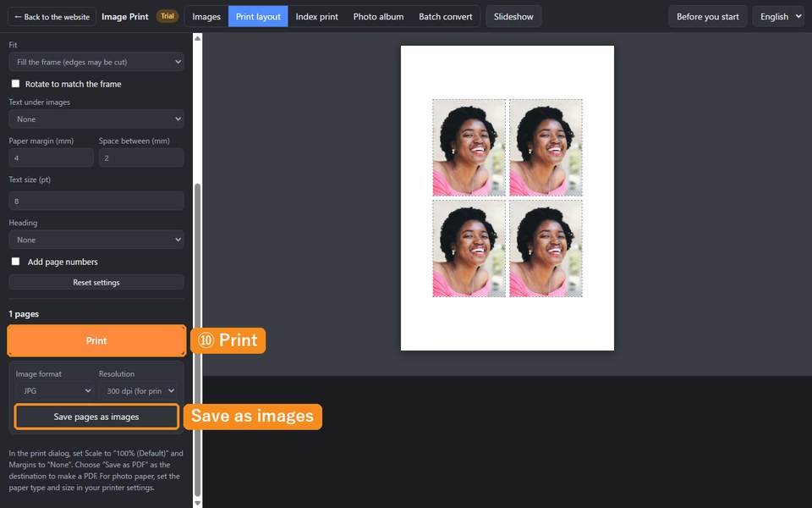Image resolution: width=812 pixels, height=508 pixels.
Task: Enable Add page numbers checkbox
Action: tap(15, 262)
